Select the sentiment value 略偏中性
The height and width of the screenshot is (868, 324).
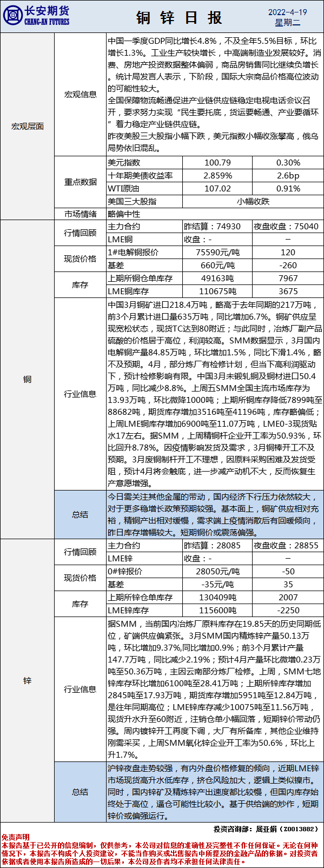[x=124, y=214]
